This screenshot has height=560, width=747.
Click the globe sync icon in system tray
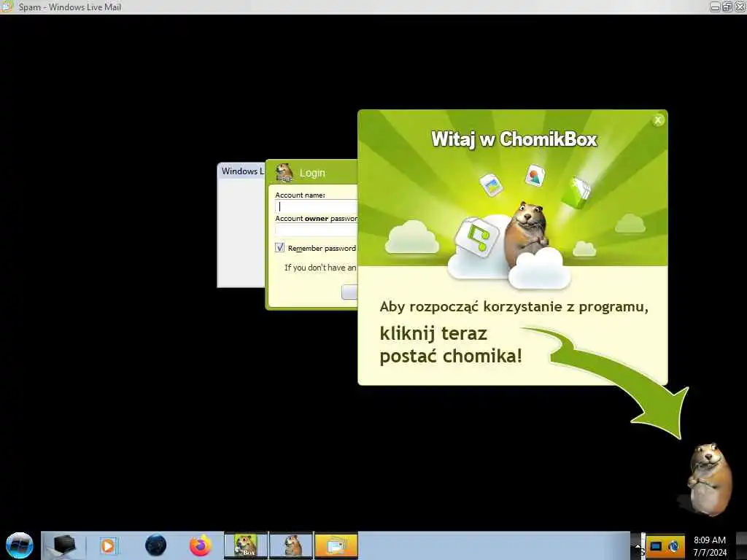click(x=673, y=546)
